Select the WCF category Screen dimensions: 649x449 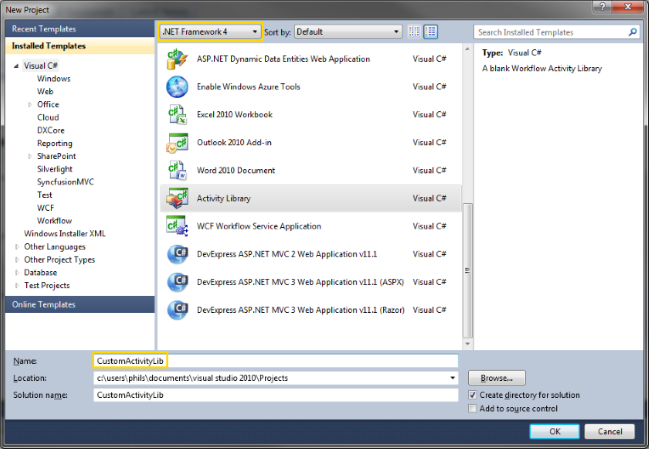[x=46, y=208]
